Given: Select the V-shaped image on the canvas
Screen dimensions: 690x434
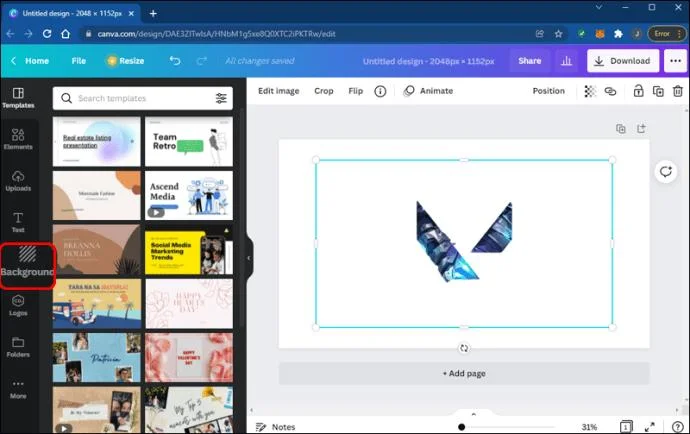Looking at the screenshot, I should 464,241.
